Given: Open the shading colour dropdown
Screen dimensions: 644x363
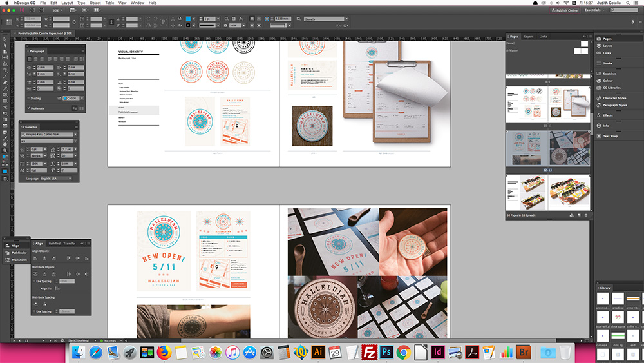Looking at the screenshot, I should tap(82, 98).
